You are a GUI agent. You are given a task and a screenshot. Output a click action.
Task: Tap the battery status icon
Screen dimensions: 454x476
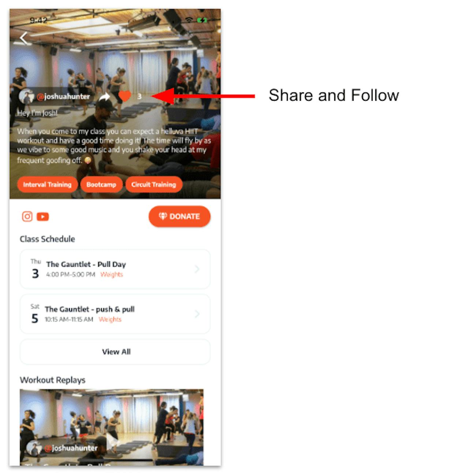pos(202,20)
